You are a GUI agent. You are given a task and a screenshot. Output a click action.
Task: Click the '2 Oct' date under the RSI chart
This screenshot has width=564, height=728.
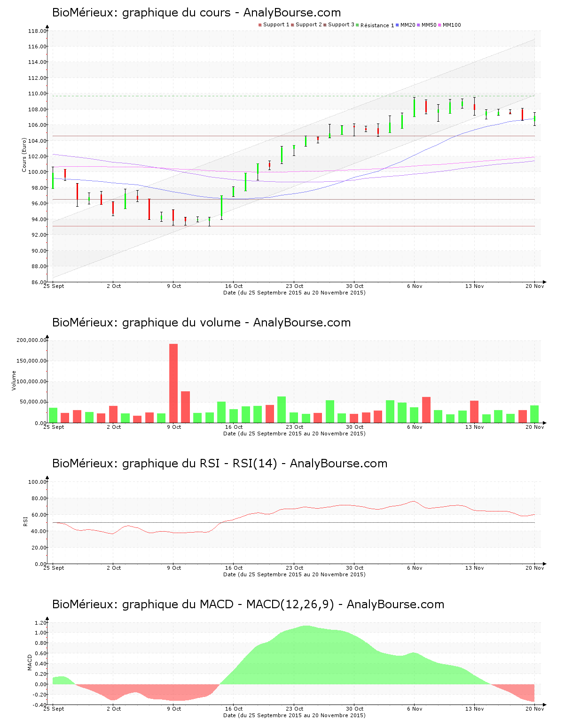[114, 568]
